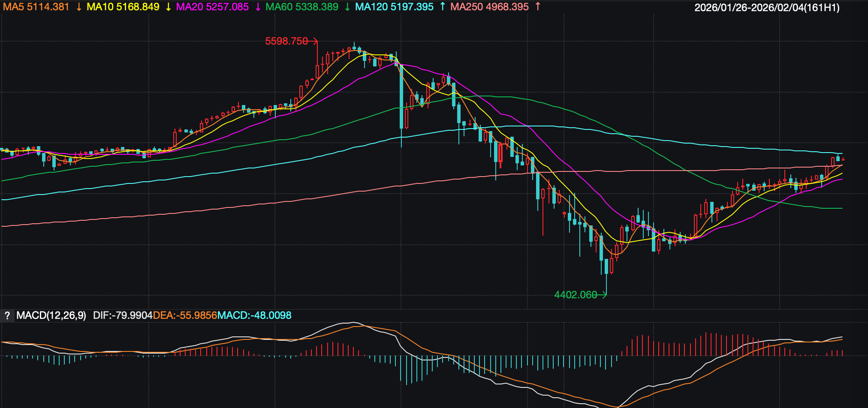Open the MACD help question mark icon
This screenshot has width=868, height=408.
click(7, 316)
